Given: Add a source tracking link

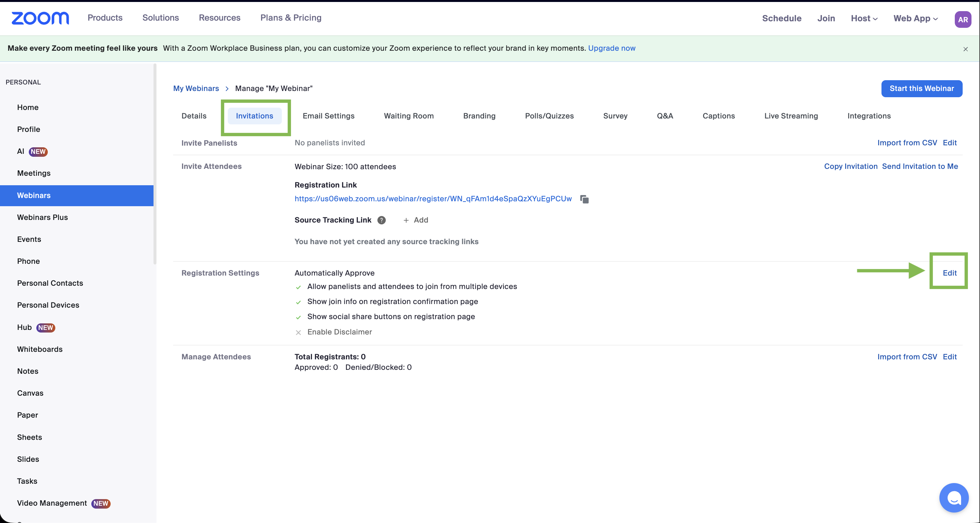Looking at the screenshot, I should coord(415,220).
